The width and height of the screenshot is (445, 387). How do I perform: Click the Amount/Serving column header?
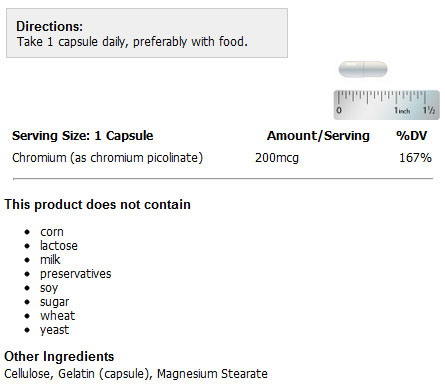point(318,136)
